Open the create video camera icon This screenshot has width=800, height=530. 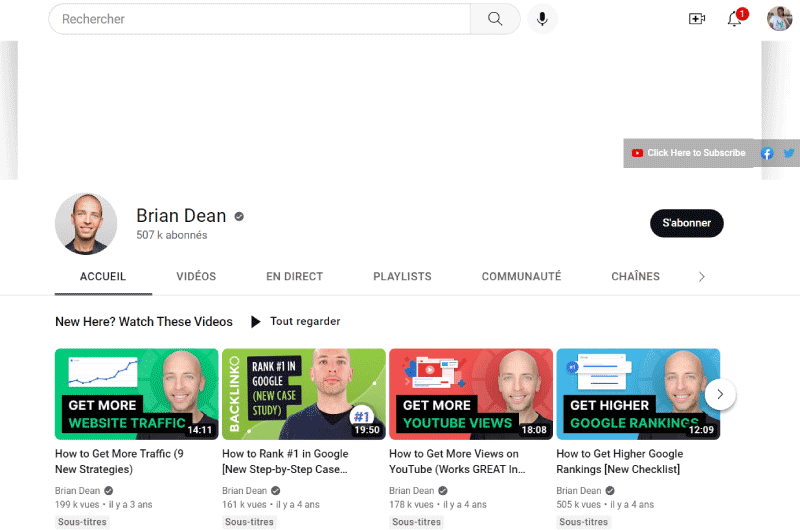[697, 19]
